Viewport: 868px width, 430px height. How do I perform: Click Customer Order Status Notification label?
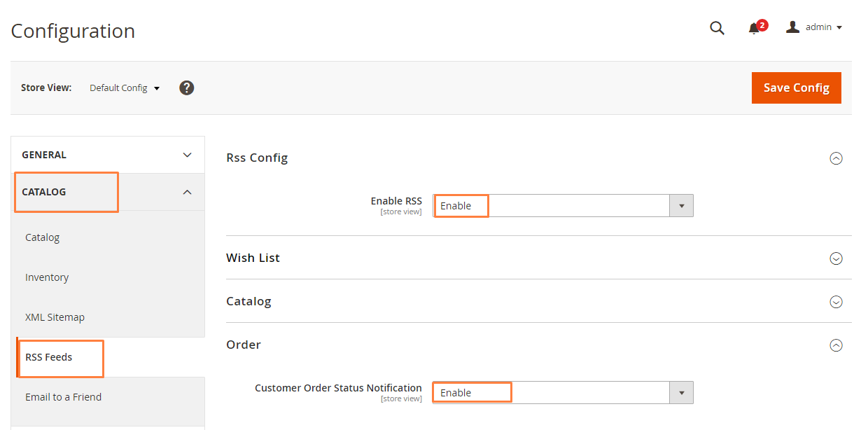pyautogui.click(x=338, y=388)
